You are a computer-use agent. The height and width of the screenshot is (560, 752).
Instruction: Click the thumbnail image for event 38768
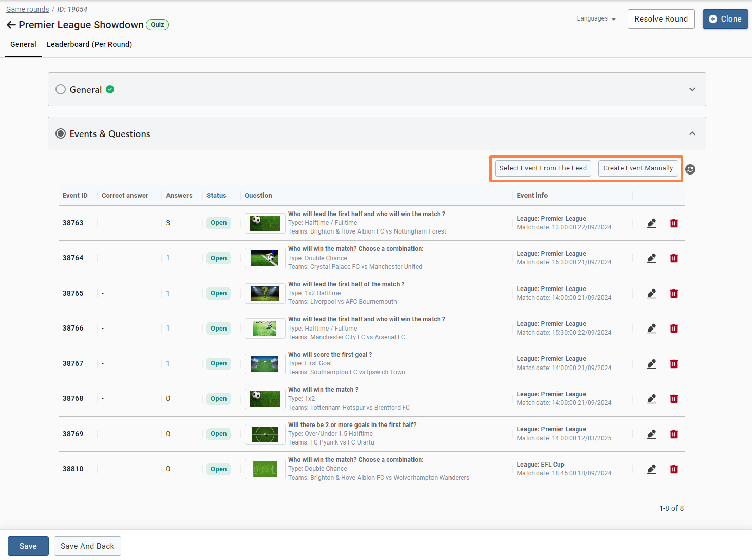click(265, 399)
